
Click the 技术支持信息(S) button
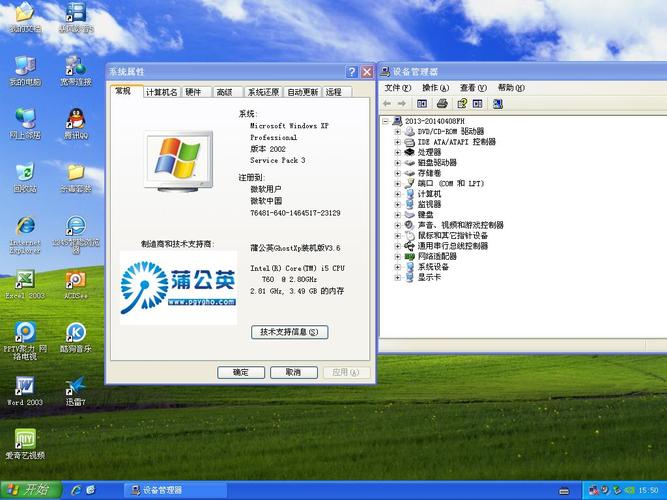coord(289,332)
